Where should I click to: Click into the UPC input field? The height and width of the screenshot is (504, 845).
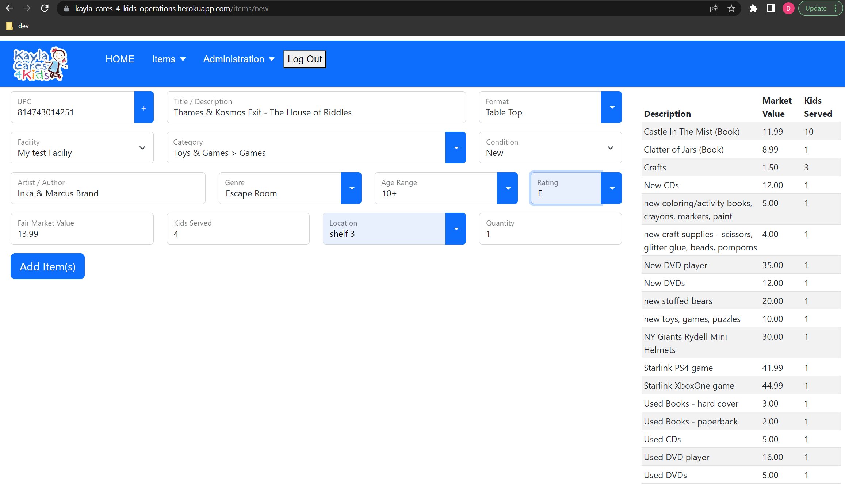pos(73,107)
